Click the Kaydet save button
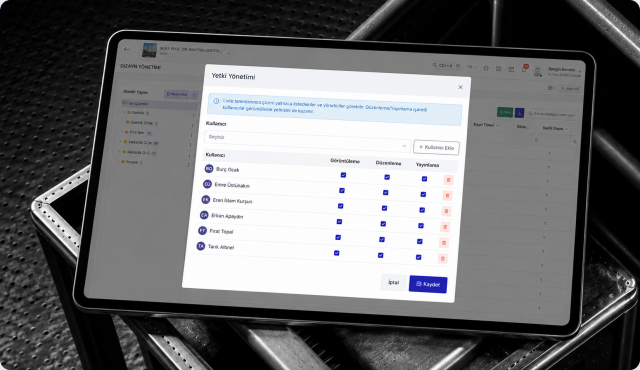640x370 pixels. tap(428, 284)
